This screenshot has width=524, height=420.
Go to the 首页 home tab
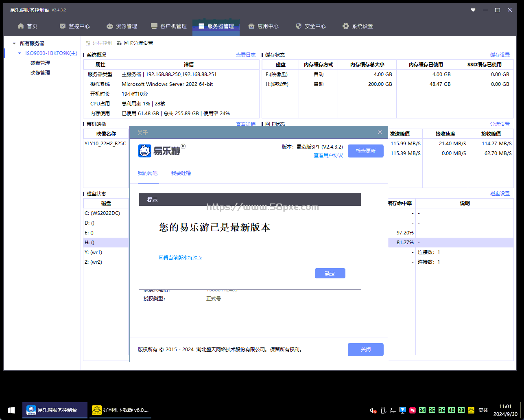click(27, 26)
